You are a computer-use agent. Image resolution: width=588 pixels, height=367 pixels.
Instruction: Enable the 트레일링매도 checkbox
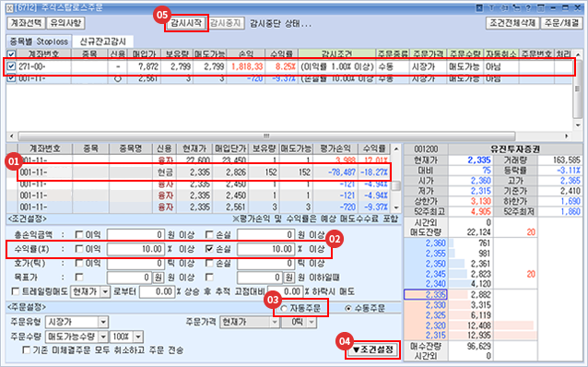(x=16, y=291)
